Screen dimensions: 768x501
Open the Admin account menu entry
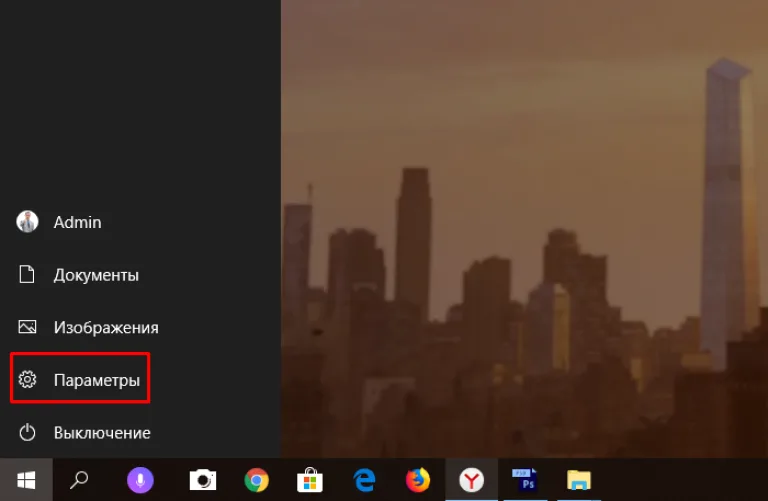click(140, 222)
